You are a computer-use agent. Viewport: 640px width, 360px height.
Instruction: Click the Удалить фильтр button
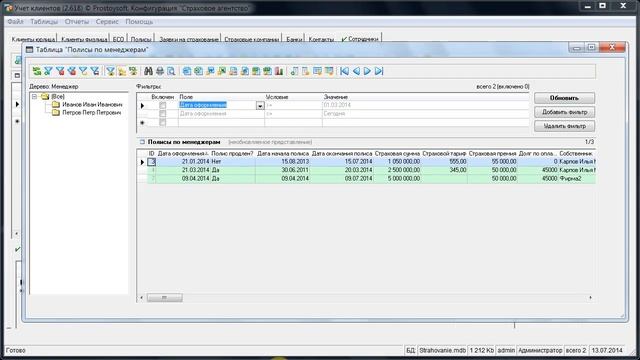click(x=564, y=126)
